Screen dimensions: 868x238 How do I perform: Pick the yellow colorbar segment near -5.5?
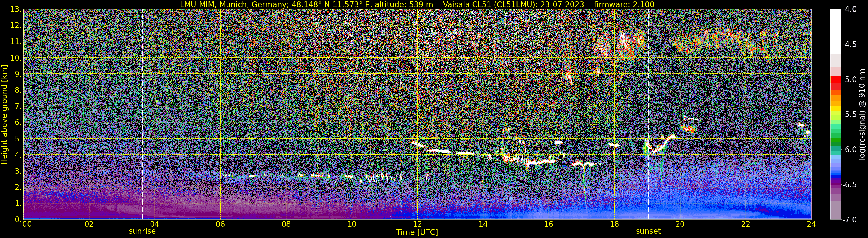[835, 109]
